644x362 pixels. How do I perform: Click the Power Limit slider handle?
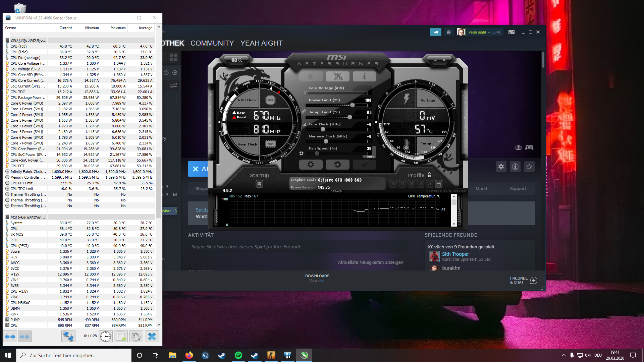pyautogui.click(x=353, y=105)
